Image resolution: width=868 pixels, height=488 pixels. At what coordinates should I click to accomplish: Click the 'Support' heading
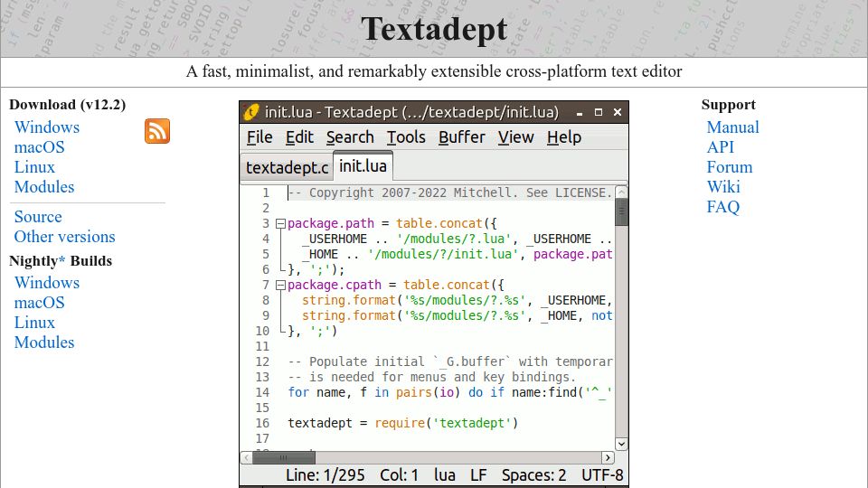(x=729, y=105)
